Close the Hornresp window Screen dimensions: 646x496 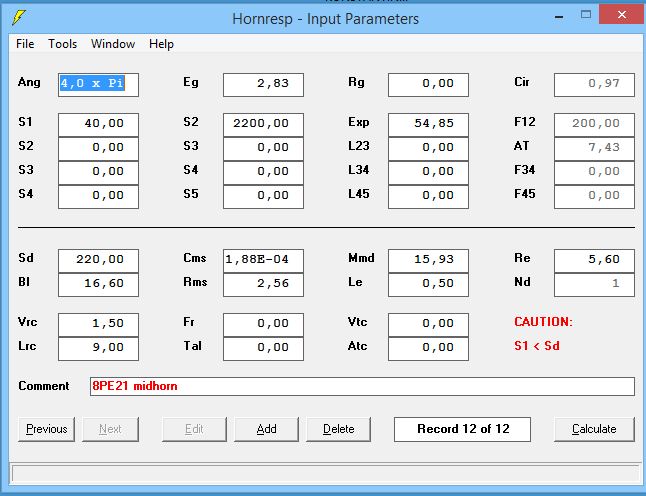click(x=622, y=15)
